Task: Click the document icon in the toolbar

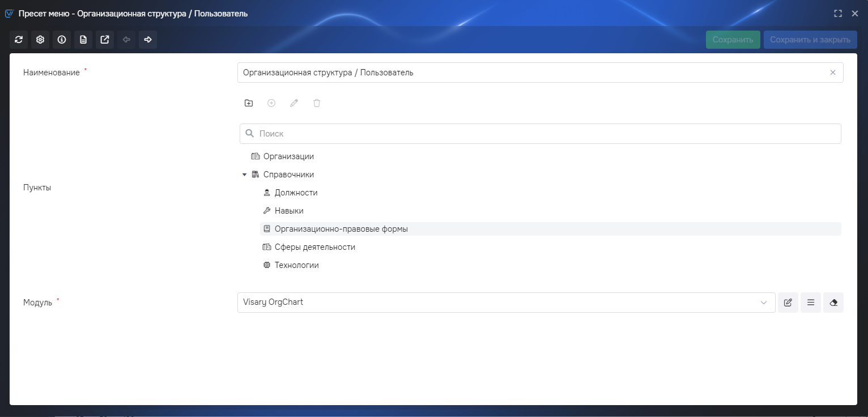Action: click(x=83, y=40)
